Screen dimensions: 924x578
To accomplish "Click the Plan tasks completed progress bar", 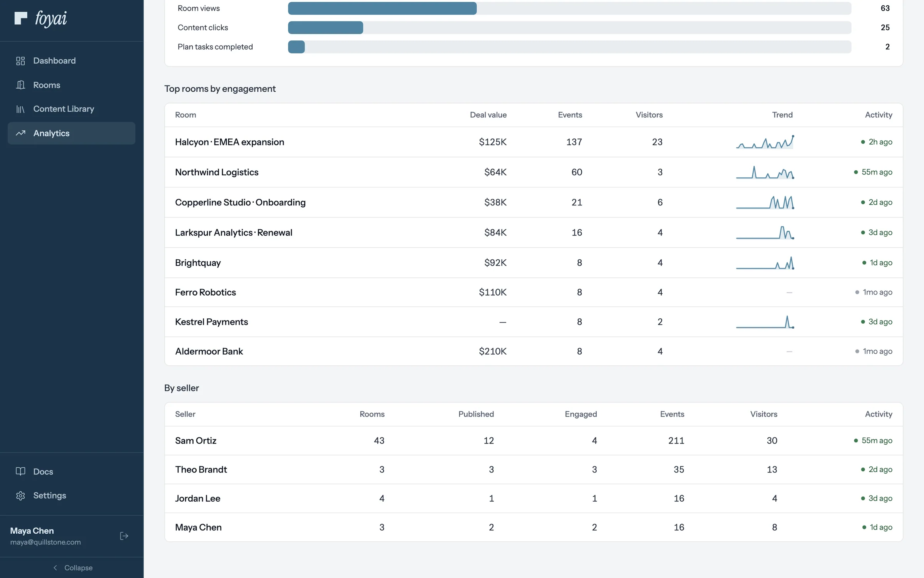I will 569,47.
